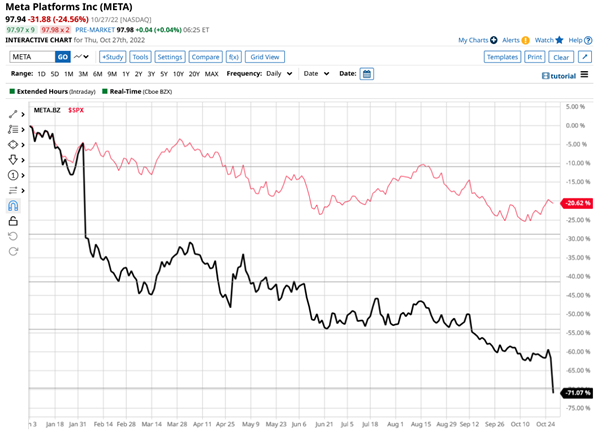
Task: Select the trend line drawing tool
Action: (x=13, y=115)
